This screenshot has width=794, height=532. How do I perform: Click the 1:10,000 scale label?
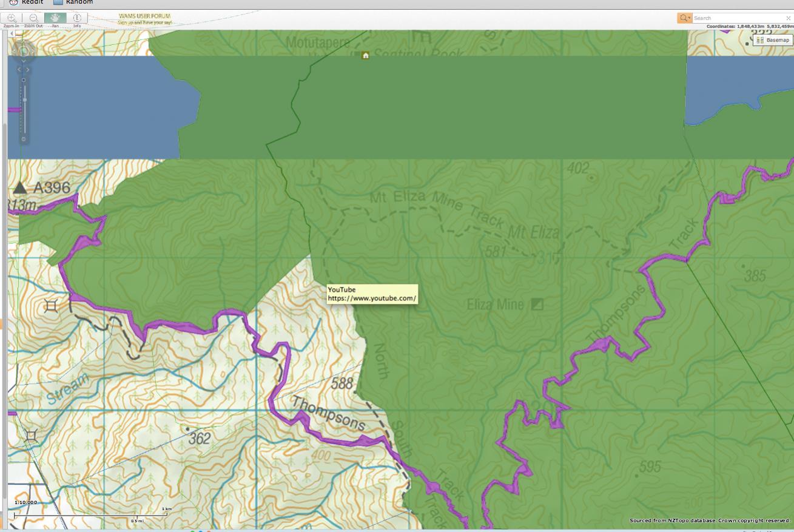[25, 502]
